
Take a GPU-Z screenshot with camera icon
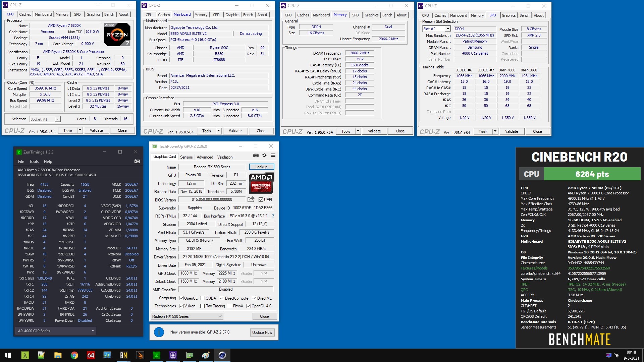256,155
